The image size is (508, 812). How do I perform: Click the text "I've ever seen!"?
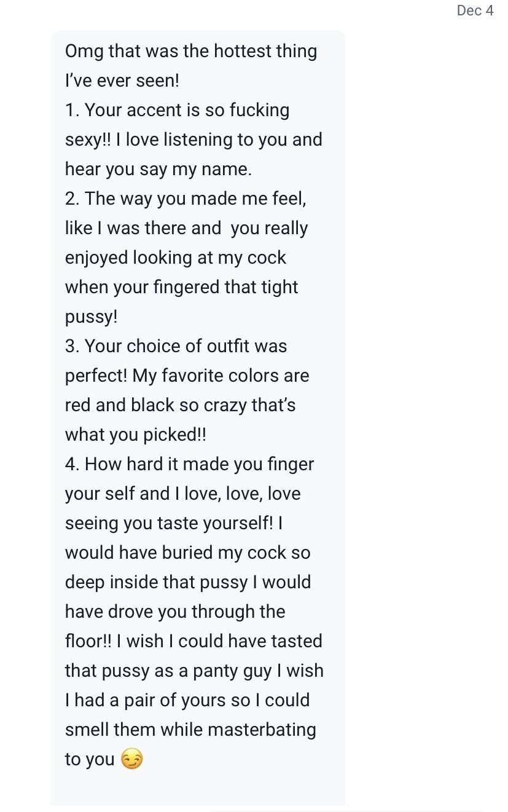tap(122, 81)
